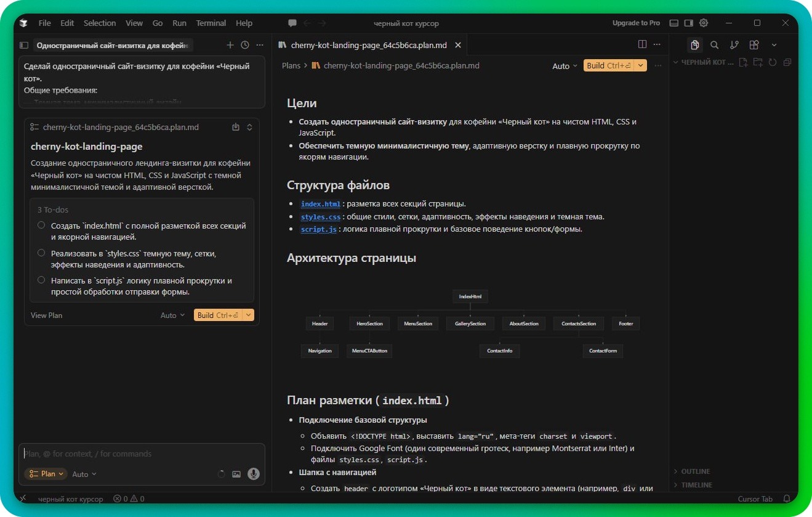Open the Search view icon
This screenshot has width=812, height=517.
714,44
